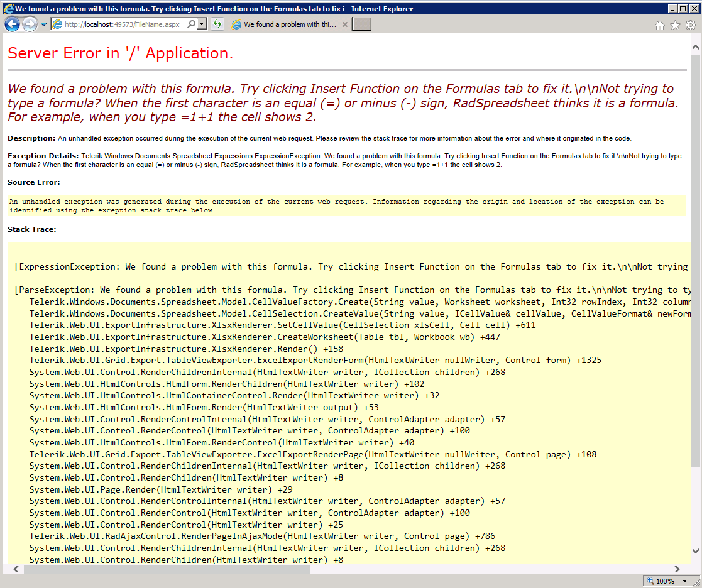Click the ExcelExportRenderPage +108 stack line
The height and width of the screenshot is (588, 702).
pyautogui.click(x=313, y=454)
